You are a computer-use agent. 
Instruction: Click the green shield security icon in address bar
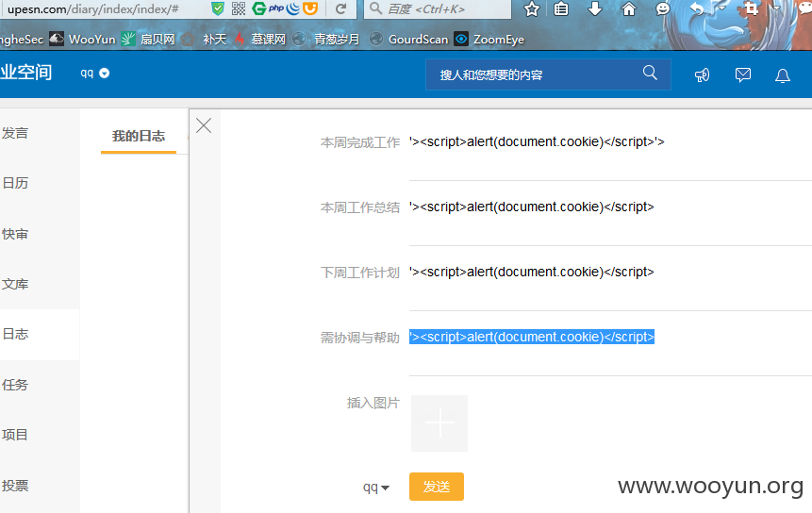[218, 8]
